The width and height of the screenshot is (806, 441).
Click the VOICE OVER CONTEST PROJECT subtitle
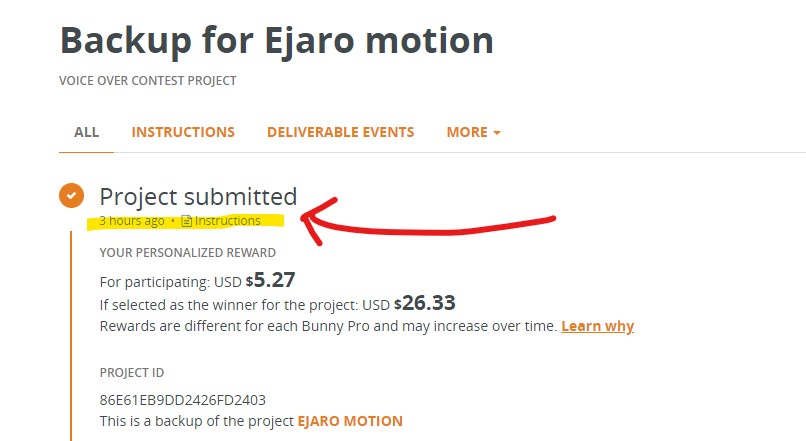(148, 80)
